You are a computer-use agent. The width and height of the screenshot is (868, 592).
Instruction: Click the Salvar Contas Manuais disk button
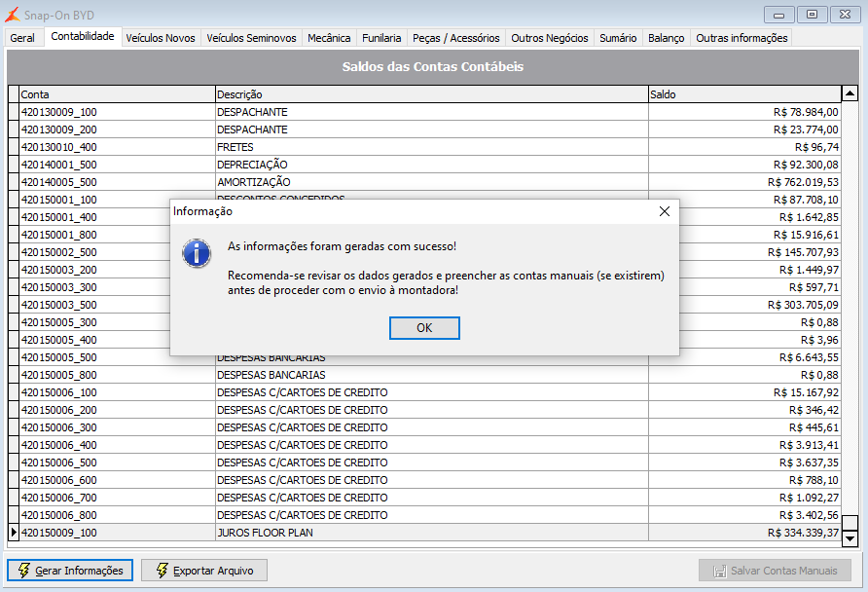pos(775,571)
